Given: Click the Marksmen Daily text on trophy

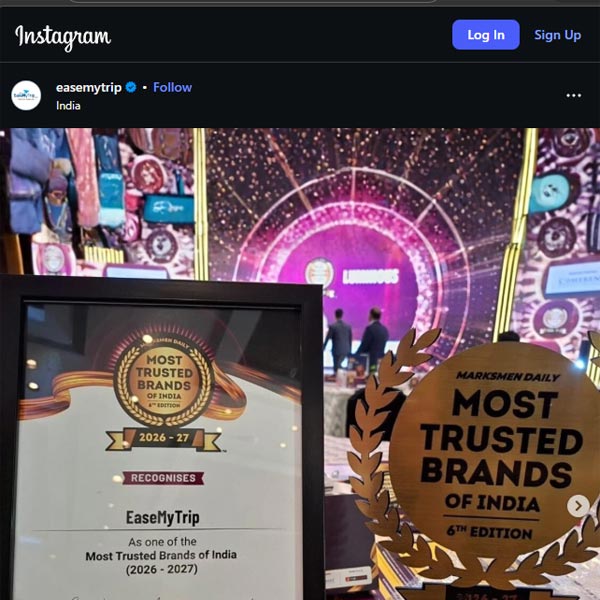Looking at the screenshot, I should click(x=508, y=377).
